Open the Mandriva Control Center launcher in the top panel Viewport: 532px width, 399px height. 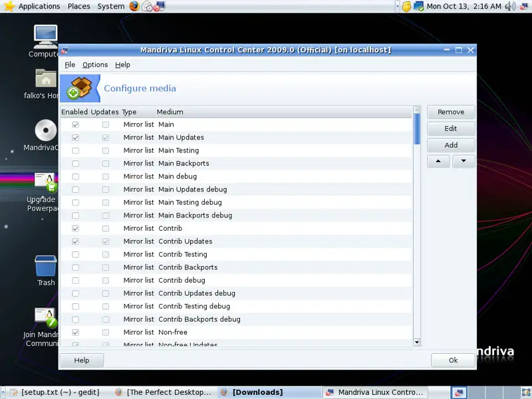tap(159, 6)
